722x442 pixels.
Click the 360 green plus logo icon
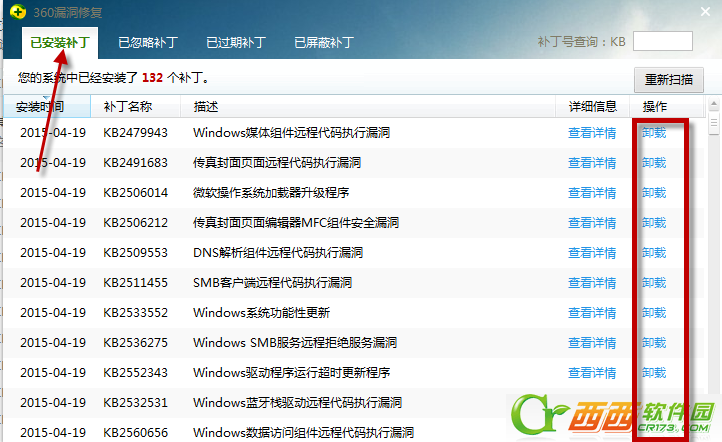click(x=18, y=12)
